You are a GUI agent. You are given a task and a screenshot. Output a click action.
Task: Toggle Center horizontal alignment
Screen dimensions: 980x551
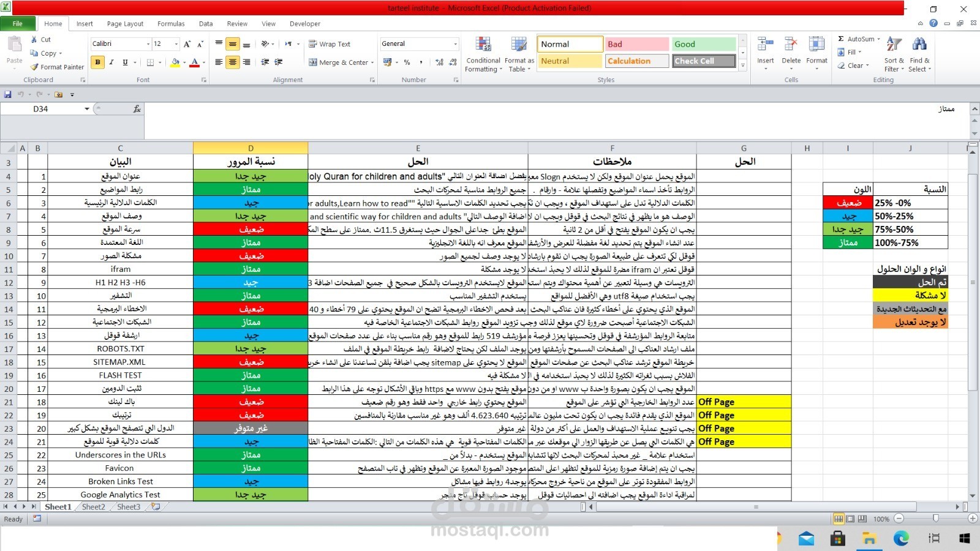(233, 62)
